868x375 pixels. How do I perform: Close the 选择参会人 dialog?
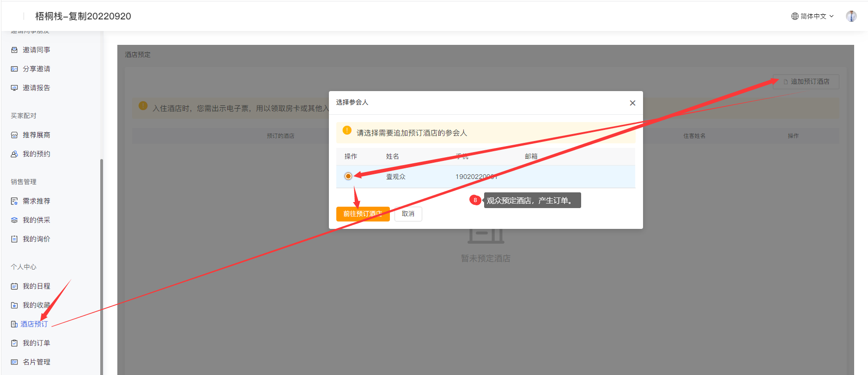[632, 103]
